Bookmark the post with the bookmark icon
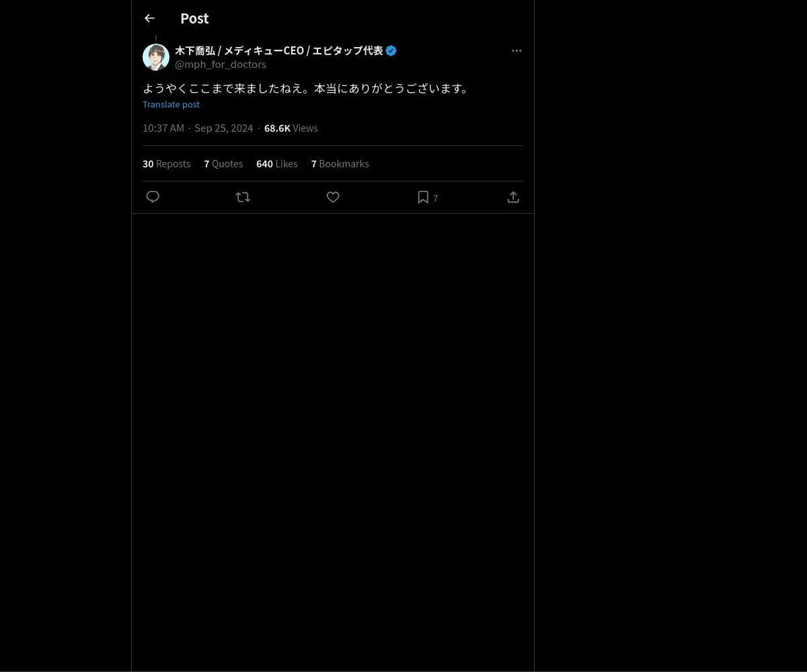 [423, 197]
